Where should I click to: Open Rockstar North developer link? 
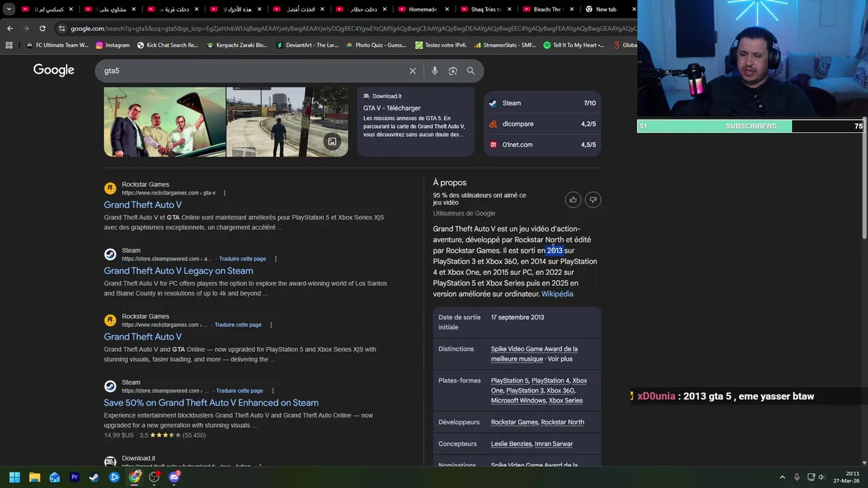pos(562,422)
